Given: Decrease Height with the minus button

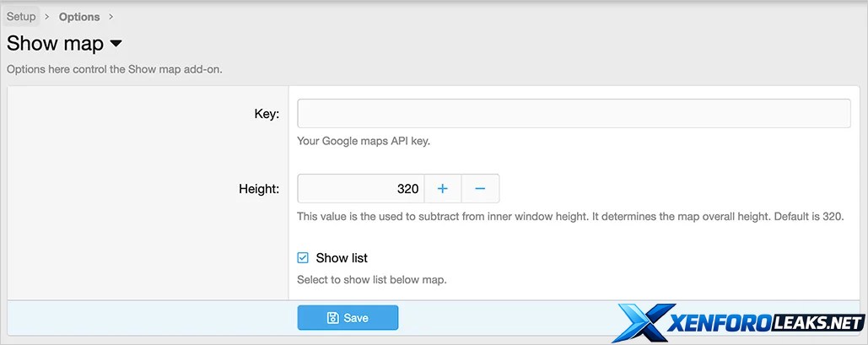Looking at the screenshot, I should pyautogui.click(x=480, y=189).
